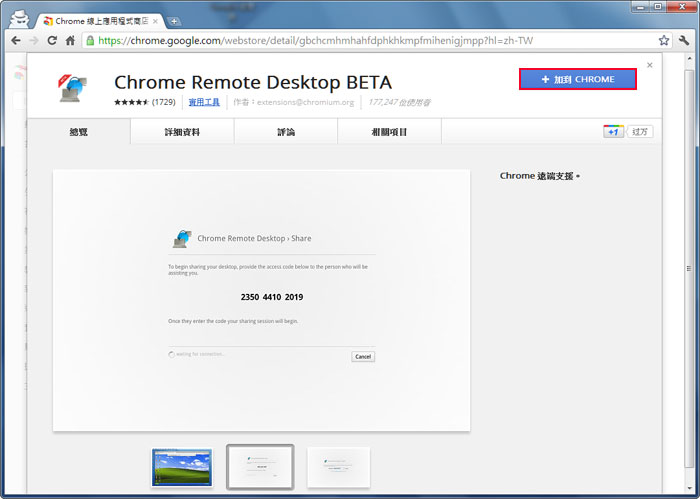Select the third screenshot thumbnail
Screen dimensions: 700x499
[338, 467]
